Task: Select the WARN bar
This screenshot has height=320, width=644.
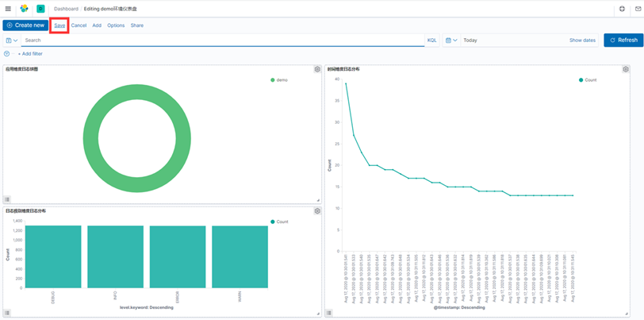Action: [240, 256]
